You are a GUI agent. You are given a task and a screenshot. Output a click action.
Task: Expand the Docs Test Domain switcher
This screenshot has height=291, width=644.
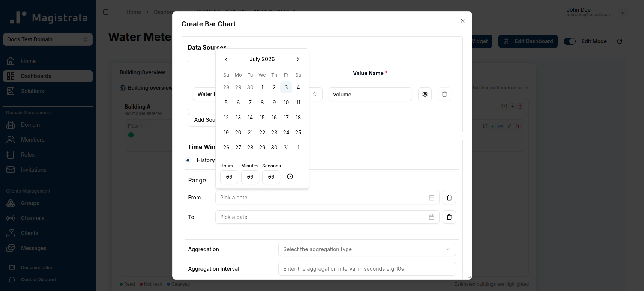(48, 39)
